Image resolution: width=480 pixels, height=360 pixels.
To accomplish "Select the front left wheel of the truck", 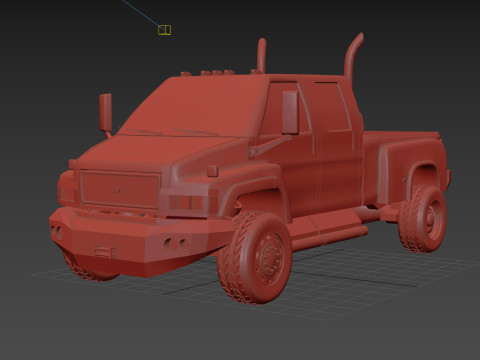I will (x=255, y=257).
